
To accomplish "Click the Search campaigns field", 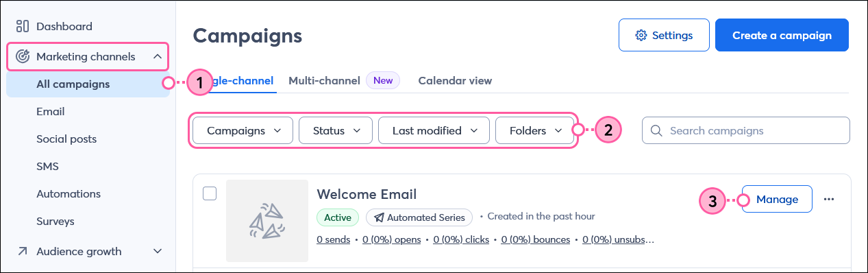I will click(x=746, y=130).
